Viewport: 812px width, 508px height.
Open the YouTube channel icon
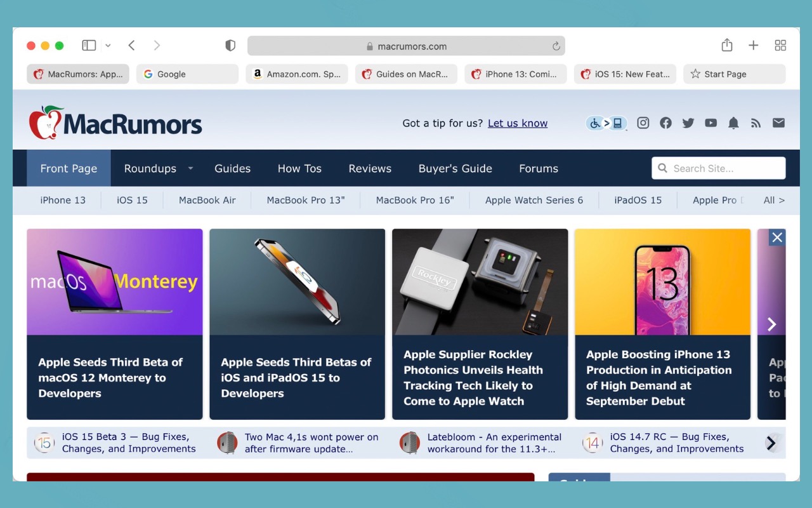710,123
